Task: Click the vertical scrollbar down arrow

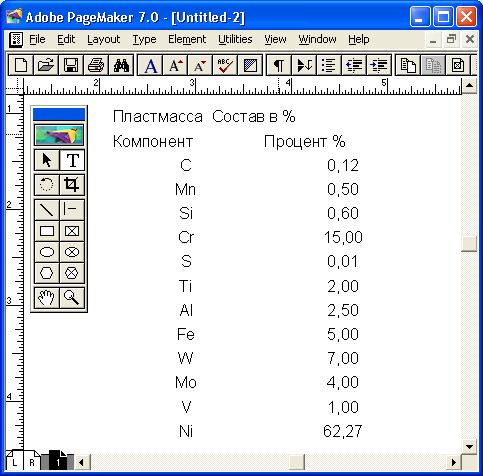Action: [469, 446]
